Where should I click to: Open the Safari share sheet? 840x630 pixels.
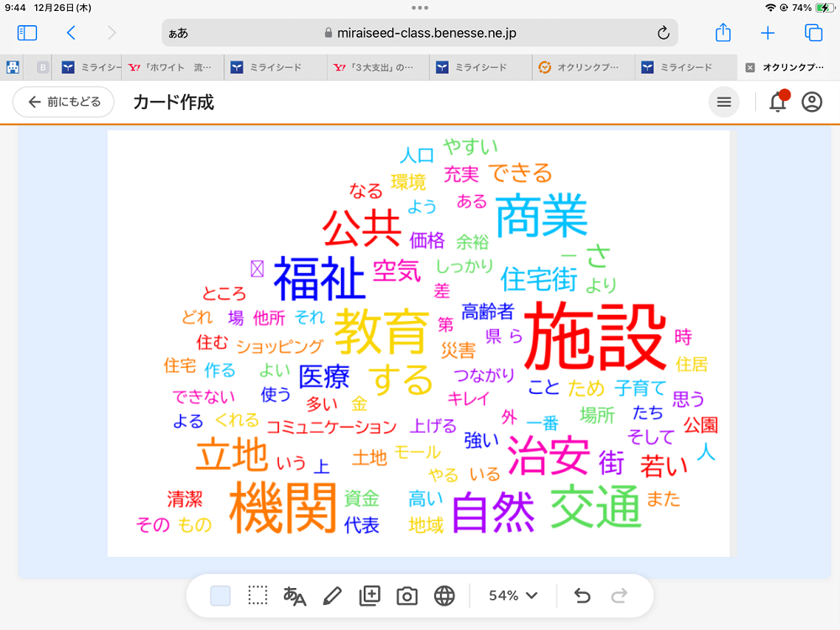723,33
